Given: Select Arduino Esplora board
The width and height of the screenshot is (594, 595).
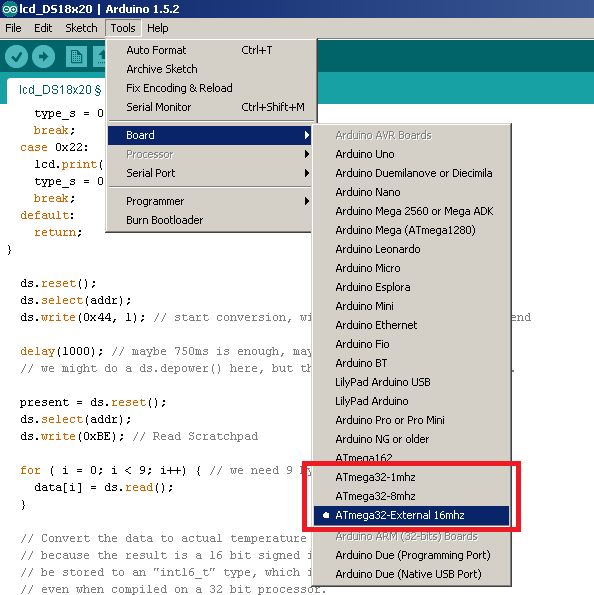Looking at the screenshot, I should 411,287.
